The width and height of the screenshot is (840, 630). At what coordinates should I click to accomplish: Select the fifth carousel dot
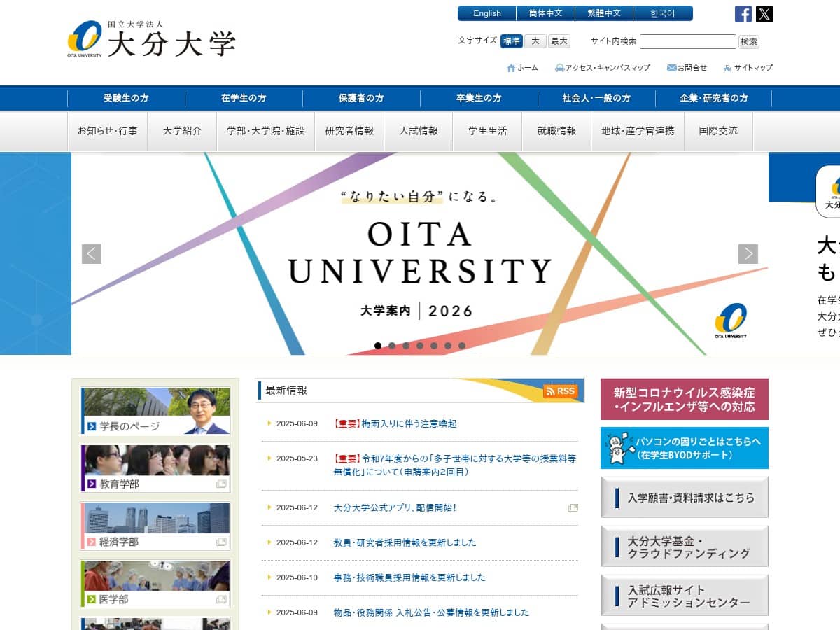(434, 346)
